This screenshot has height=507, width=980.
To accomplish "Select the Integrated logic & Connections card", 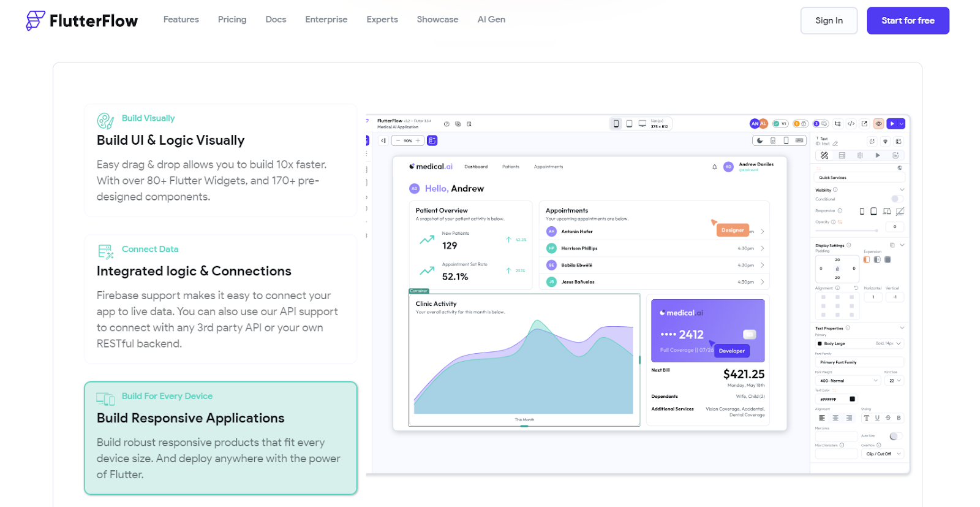I will click(x=221, y=299).
